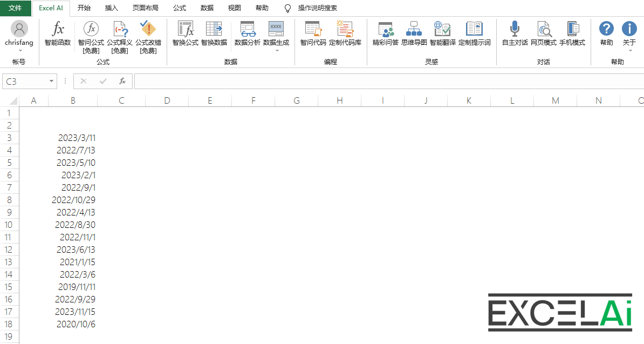Start 自主对话 microphone dialogue
This screenshot has width=644, height=344.
(515, 33)
